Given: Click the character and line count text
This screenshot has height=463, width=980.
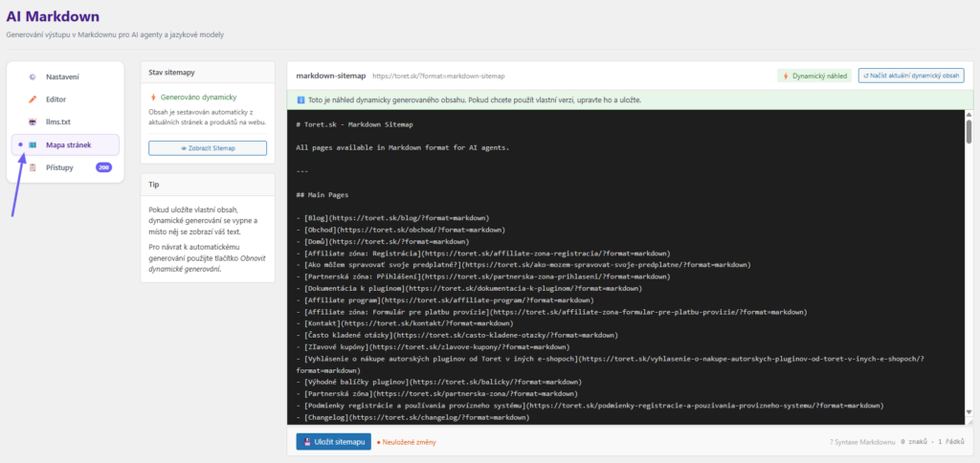Looking at the screenshot, I should tap(932, 442).
